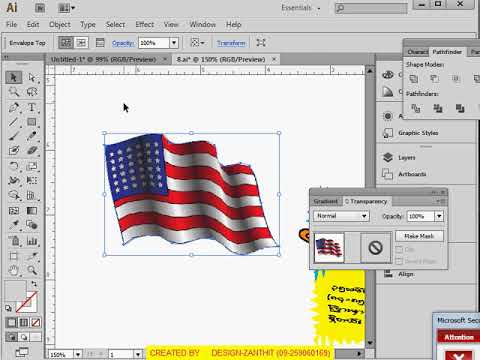
Task: Select the black arrow Selection tool
Action: click(x=14, y=77)
